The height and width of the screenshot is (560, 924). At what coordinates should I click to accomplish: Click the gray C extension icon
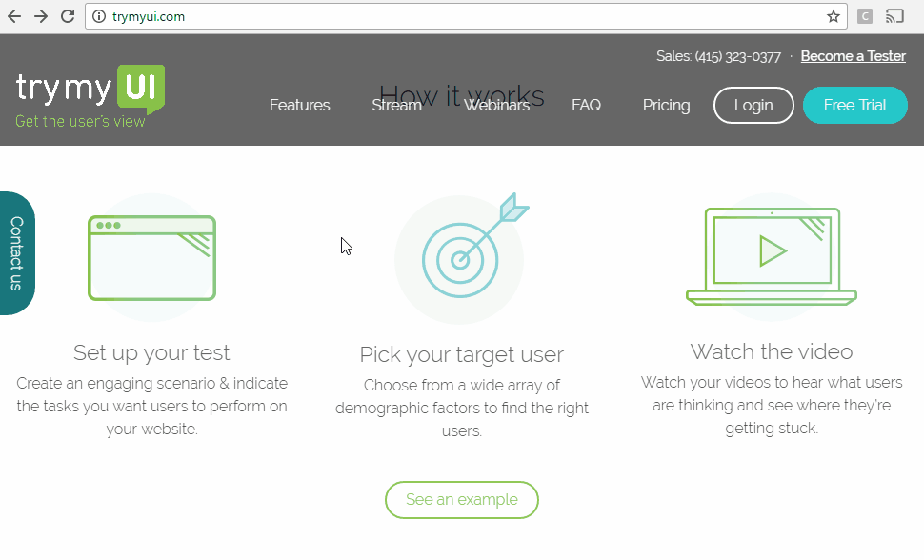[x=865, y=16]
